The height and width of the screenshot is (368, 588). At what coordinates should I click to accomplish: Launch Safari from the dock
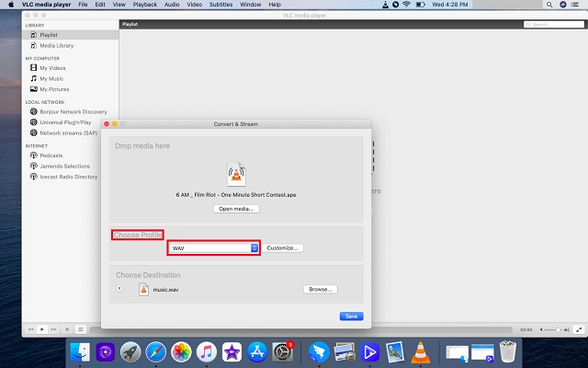click(x=156, y=352)
